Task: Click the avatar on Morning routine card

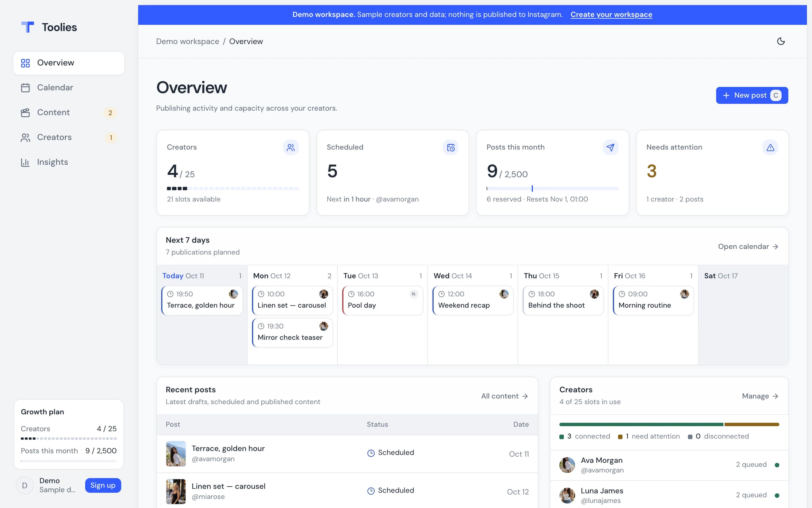Action: (x=685, y=294)
